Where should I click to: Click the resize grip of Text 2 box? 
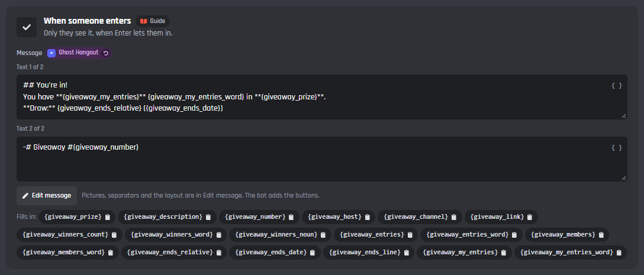[x=624, y=178]
